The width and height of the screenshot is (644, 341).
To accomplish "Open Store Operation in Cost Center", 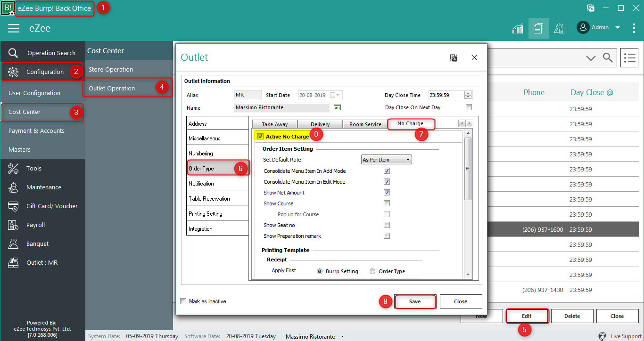I will (x=129, y=69).
